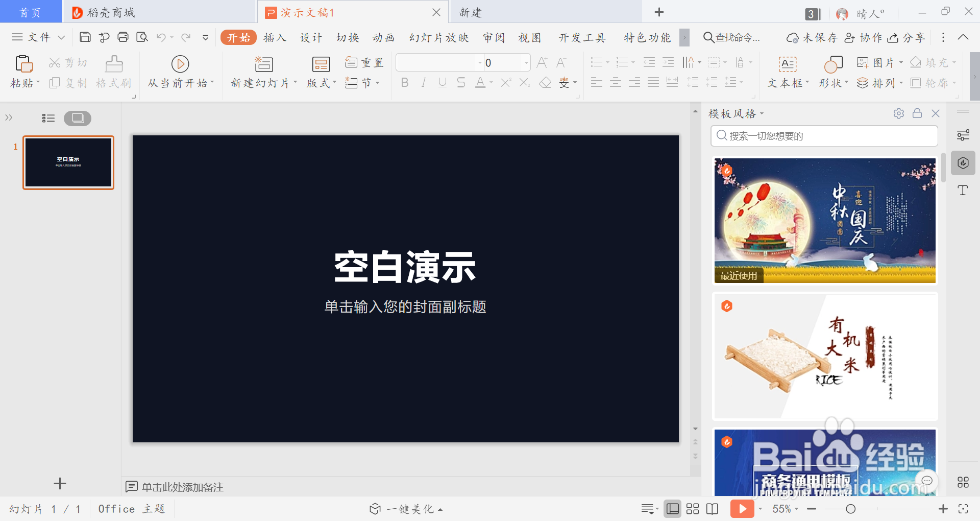This screenshot has height=521, width=980.
Task: Open slideshow play button in status bar
Action: 743,509
